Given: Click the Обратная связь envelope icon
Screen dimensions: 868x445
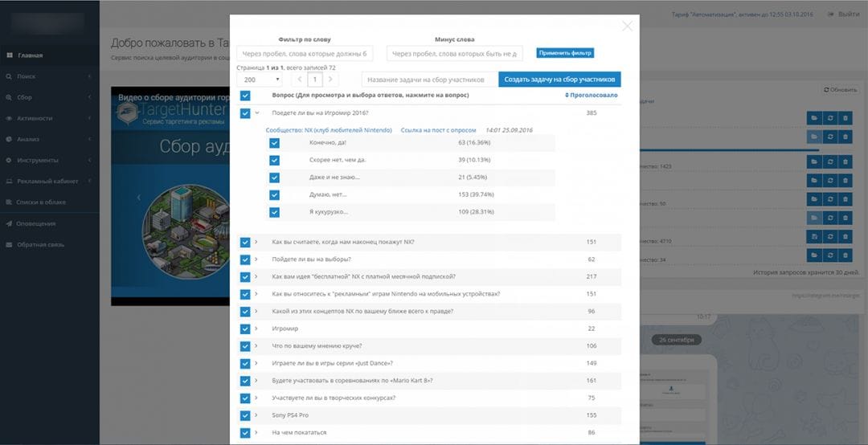Looking at the screenshot, I should 10,245.
